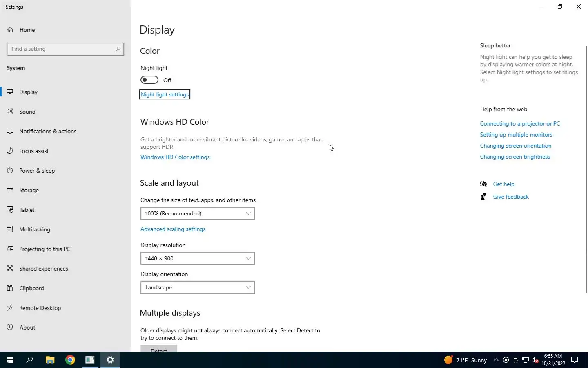The height and width of the screenshot is (368, 588).
Task: Show hidden tray icons chevron
Action: click(x=496, y=360)
